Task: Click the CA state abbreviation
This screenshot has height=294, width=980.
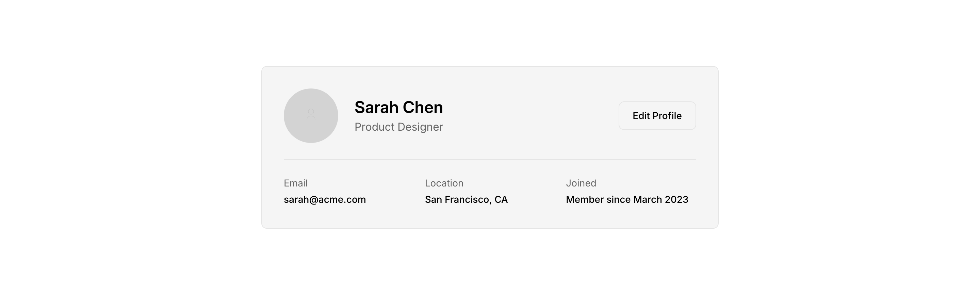Action: [x=501, y=200]
